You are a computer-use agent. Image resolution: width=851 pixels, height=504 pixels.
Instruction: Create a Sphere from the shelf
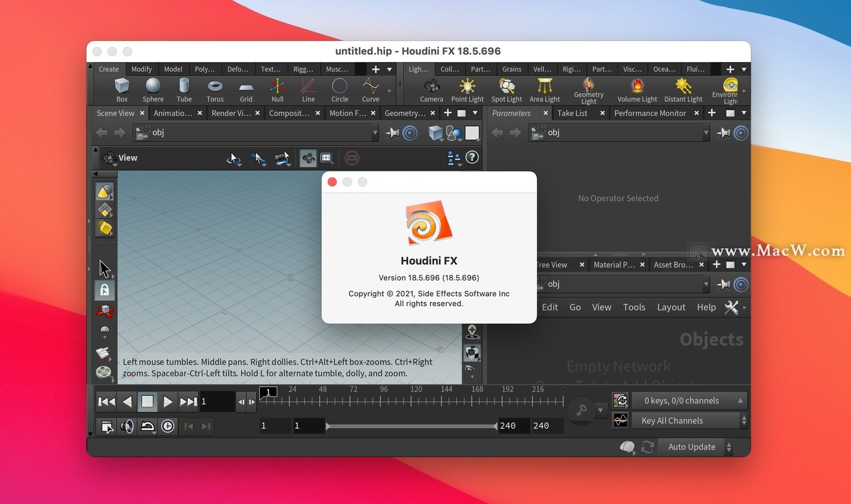coord(153,90)
